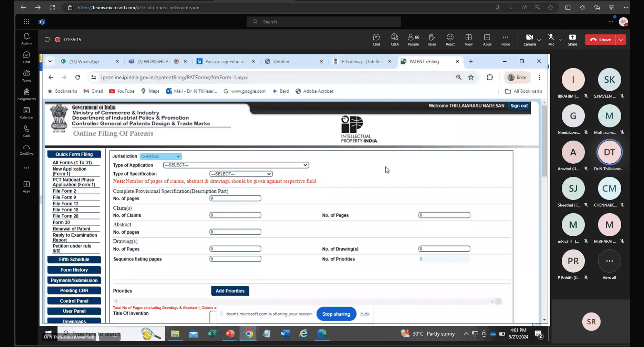Click the Stop sharing button
Viewport: 644px width, 347px height.
point(336,314)
